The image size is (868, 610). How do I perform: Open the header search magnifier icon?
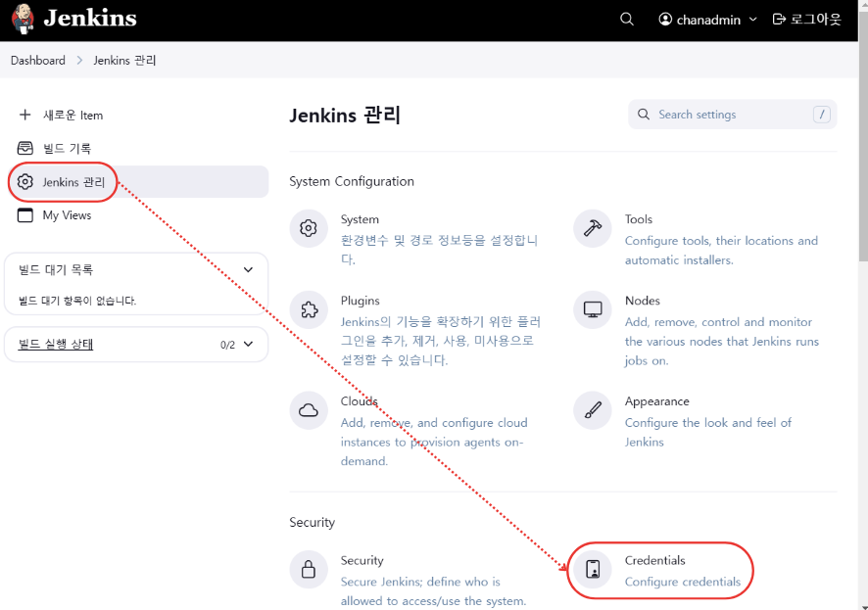(627, 20)
